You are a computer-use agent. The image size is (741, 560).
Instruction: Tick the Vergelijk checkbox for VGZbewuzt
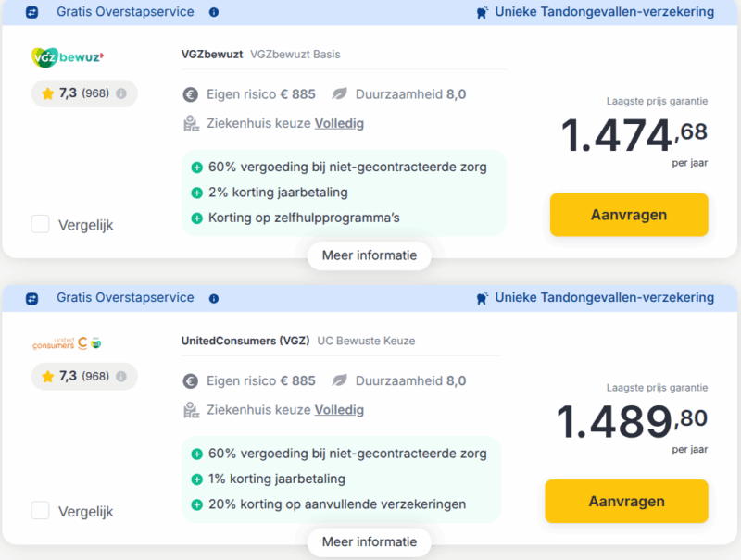click(41, 224)
